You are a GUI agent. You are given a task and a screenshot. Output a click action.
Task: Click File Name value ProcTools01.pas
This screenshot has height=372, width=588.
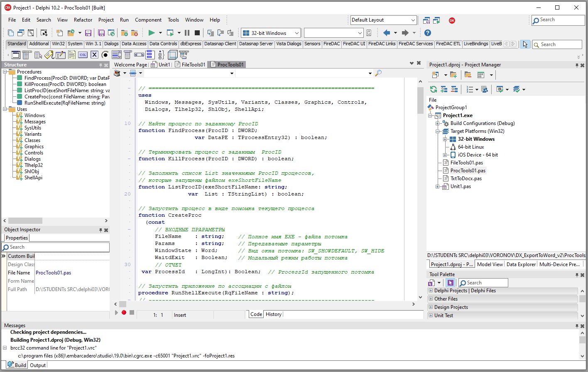click(53, 273)
